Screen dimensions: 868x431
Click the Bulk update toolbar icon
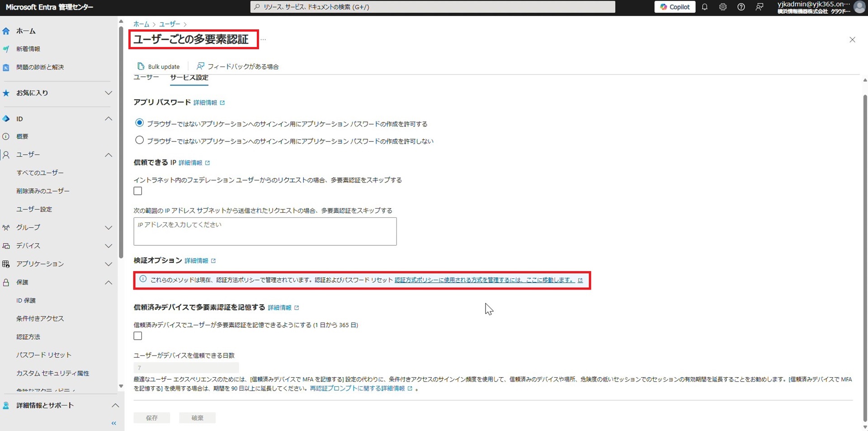click(x=141, y=66)
